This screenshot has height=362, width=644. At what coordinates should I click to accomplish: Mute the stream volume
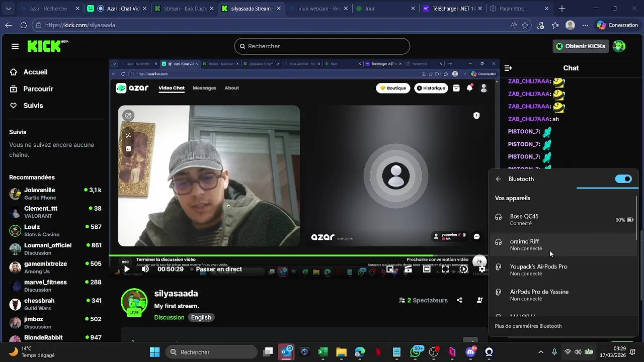(145, 269)
